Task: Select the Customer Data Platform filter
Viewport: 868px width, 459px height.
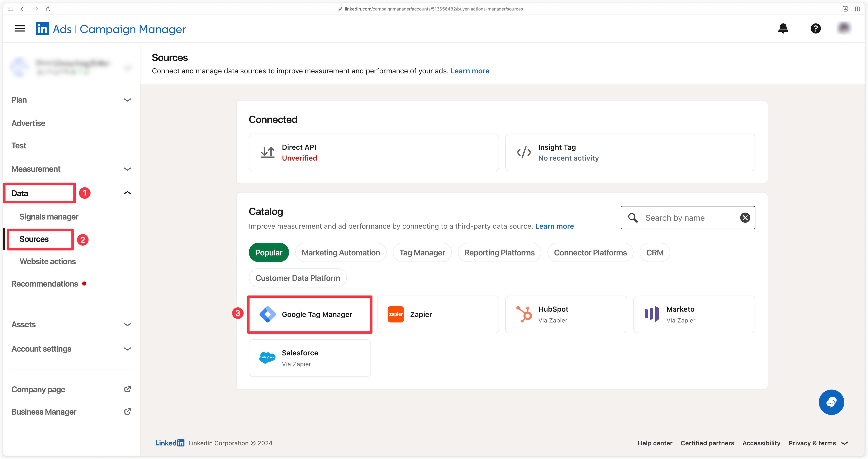Action: tap(298, 278)
